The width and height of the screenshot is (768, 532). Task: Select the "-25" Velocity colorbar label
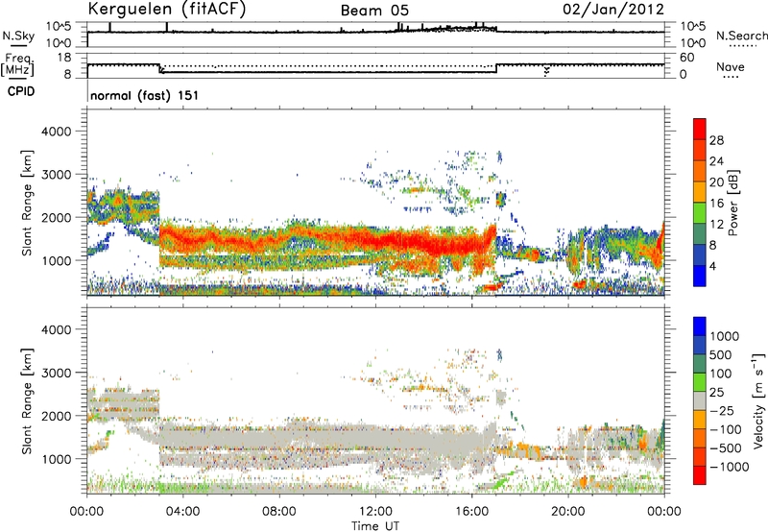coord(722,410)
